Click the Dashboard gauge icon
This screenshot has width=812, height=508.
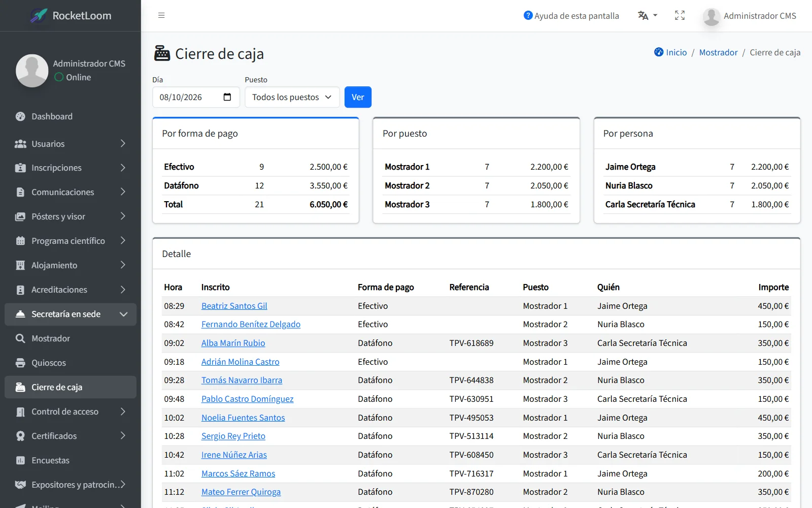point(20,116)
